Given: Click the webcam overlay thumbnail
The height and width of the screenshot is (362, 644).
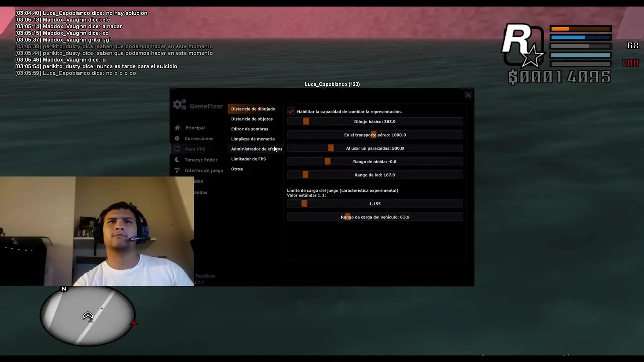Looking at the screenshot, I should [97, 231].
